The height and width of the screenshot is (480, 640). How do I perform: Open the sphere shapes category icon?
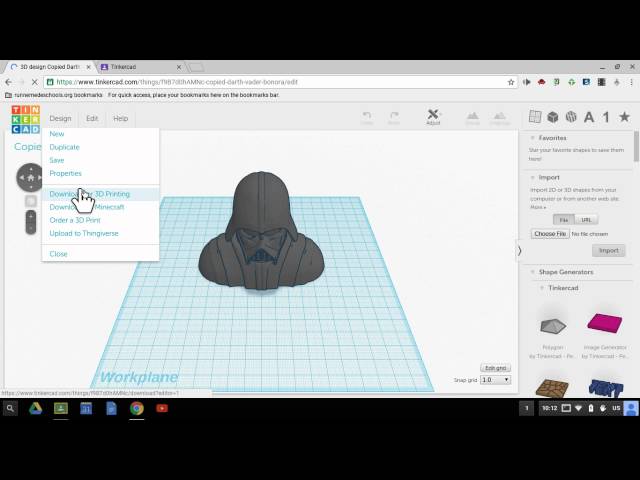click(571, 117)
